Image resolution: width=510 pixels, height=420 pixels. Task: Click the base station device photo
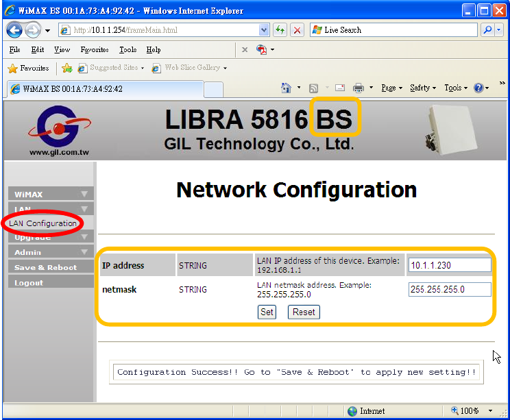[452, 130]
